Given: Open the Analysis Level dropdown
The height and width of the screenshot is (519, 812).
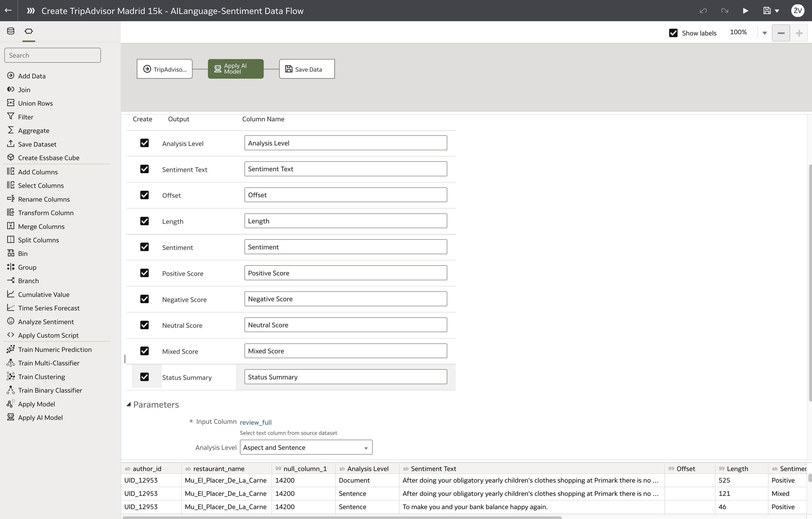Looking at the screenshot, I should click(x=306, y=447).
